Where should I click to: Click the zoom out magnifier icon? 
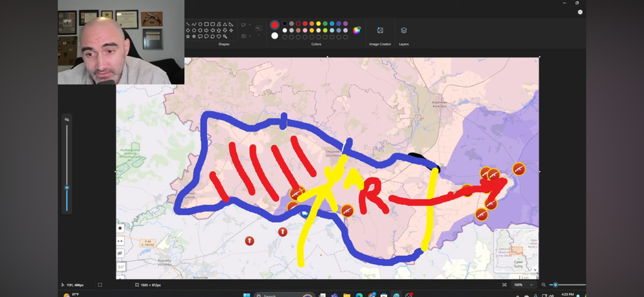coord(544,285)
